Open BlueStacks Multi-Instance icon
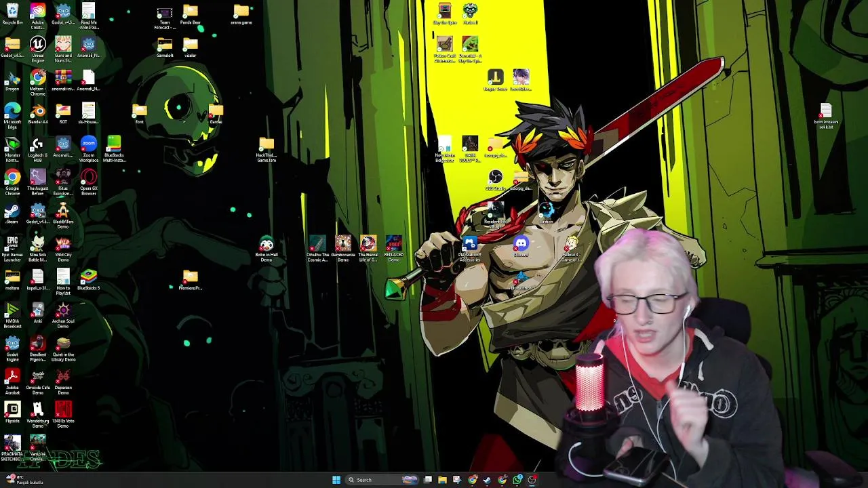The image size is (868, 488). [114, 149]
